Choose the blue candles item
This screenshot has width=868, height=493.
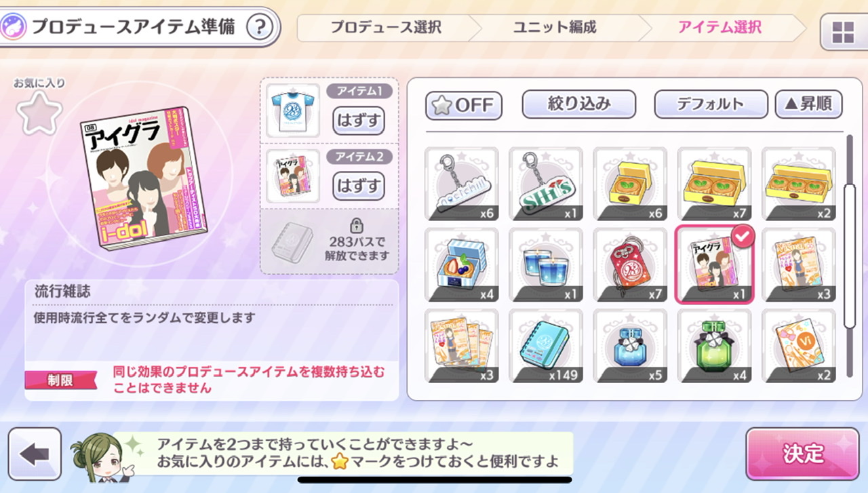[546, 265]
